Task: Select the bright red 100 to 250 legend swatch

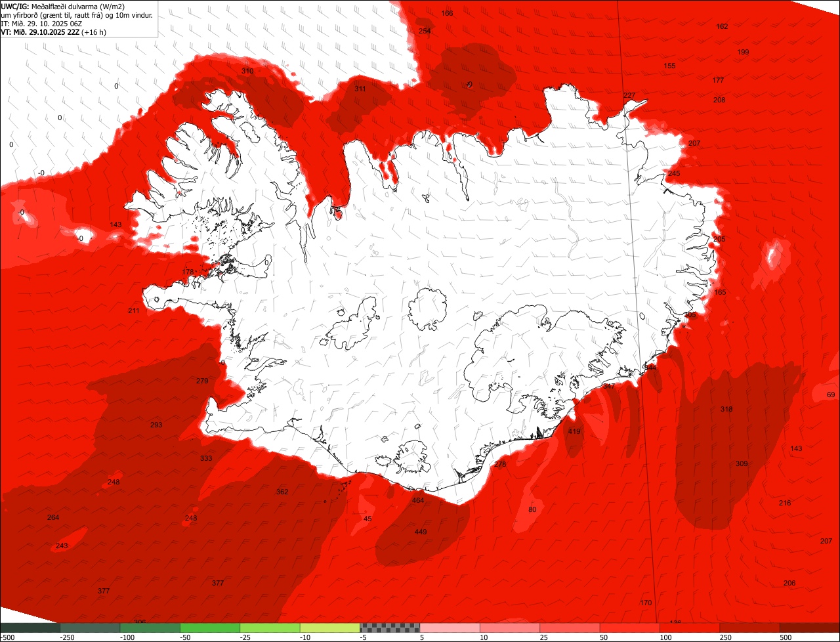Action: [690, 628]
